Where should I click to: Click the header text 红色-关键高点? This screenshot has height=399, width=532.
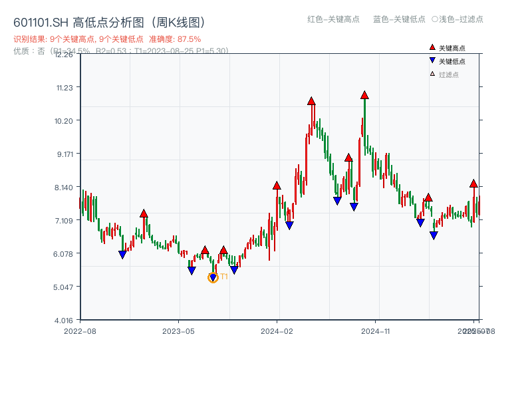[x=333, y=19]
